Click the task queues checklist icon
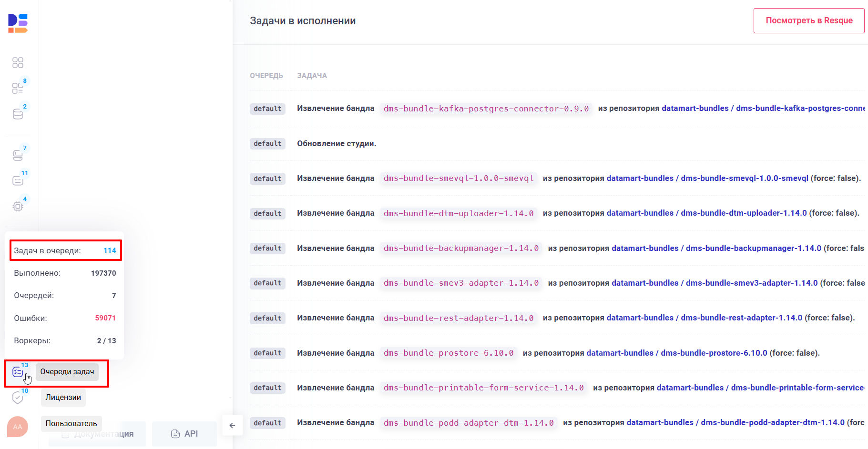Viewport: 868px width, 449px height. 18,372
